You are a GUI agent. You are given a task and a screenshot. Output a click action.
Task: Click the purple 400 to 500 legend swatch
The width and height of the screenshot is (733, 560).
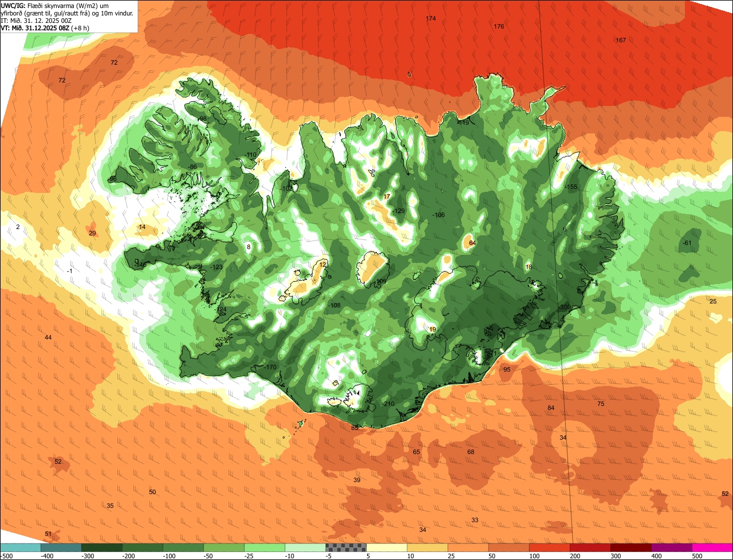click(671, 547)
